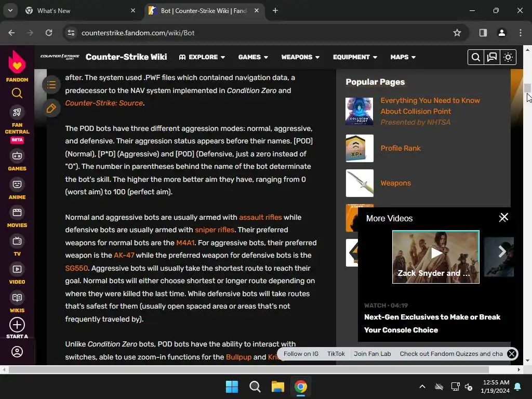Expand the Equipment dropdown menu
Viewport: 532px width, 399px height.
point(355,57)
